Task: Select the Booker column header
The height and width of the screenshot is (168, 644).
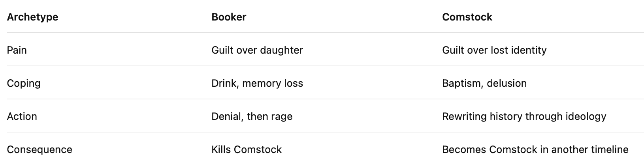Action: (x=229, y=17)
